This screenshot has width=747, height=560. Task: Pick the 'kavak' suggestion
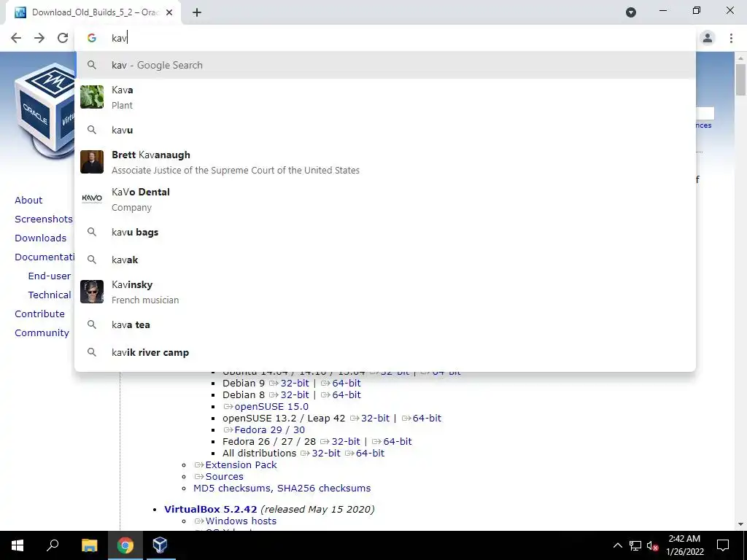(x=385, y=260)
